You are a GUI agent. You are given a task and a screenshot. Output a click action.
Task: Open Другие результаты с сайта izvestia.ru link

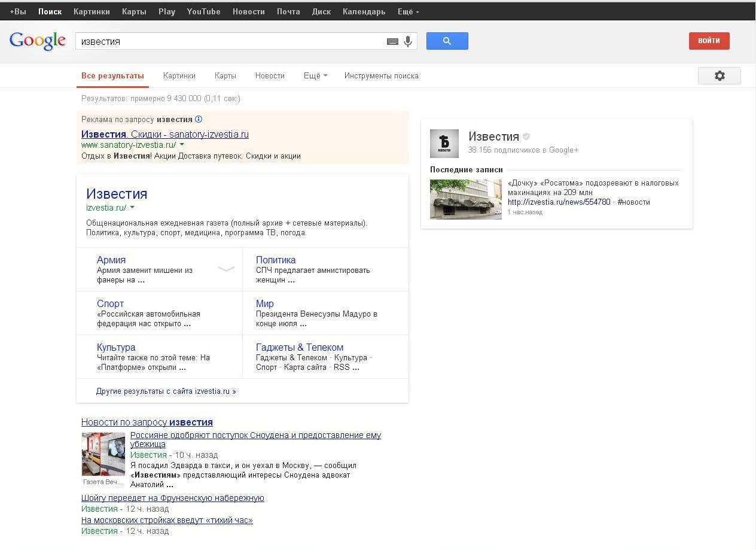tap(166, 391)
